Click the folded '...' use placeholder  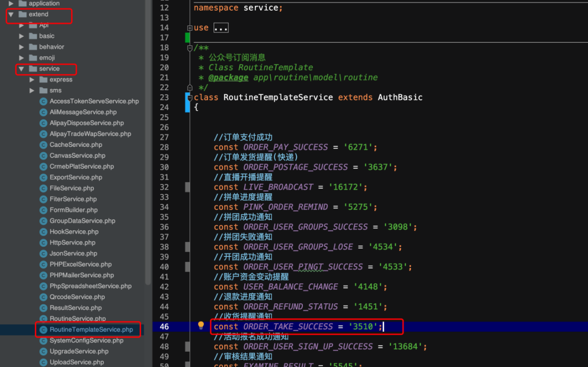[x=221, y=28]
